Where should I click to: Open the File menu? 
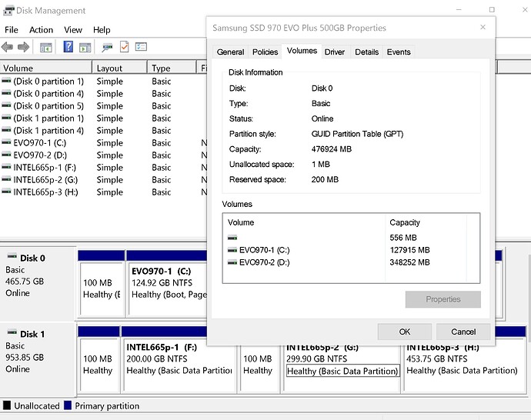(12, 30)
